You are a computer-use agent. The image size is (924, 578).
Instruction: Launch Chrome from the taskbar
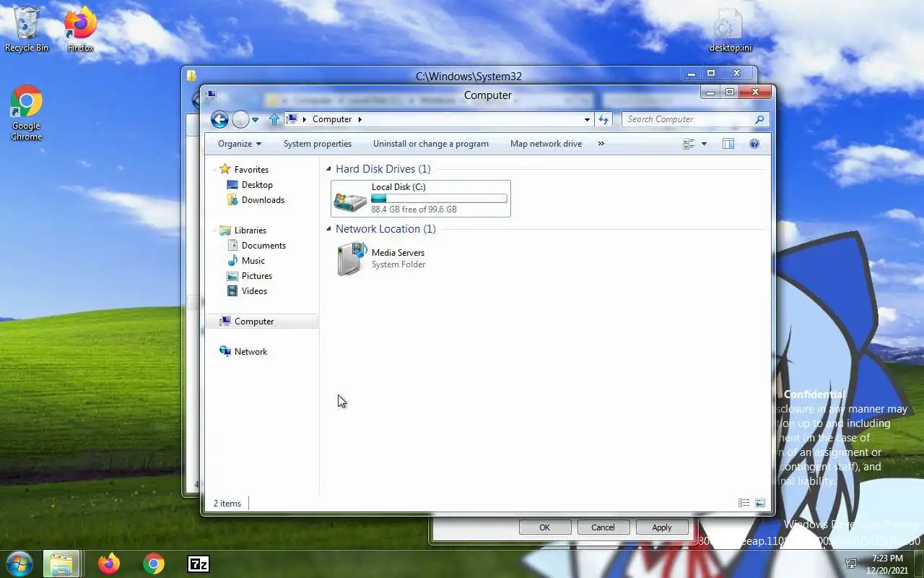[153, 564]
